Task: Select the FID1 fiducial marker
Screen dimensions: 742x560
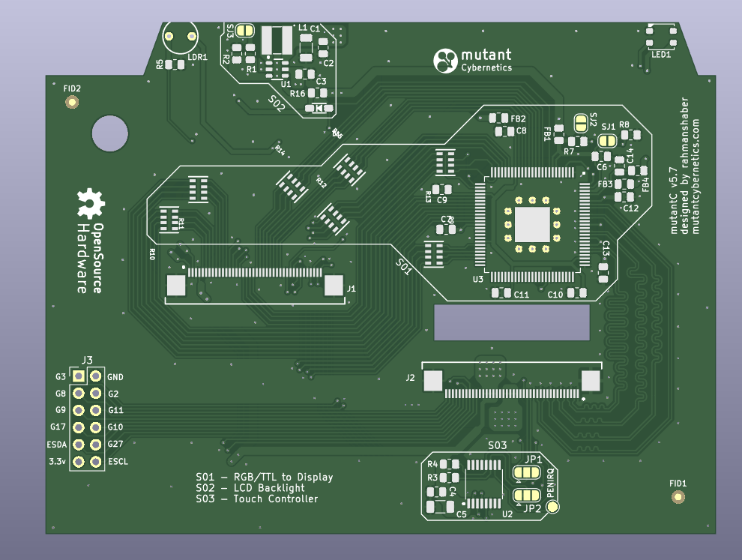Action: pos(678,497)
